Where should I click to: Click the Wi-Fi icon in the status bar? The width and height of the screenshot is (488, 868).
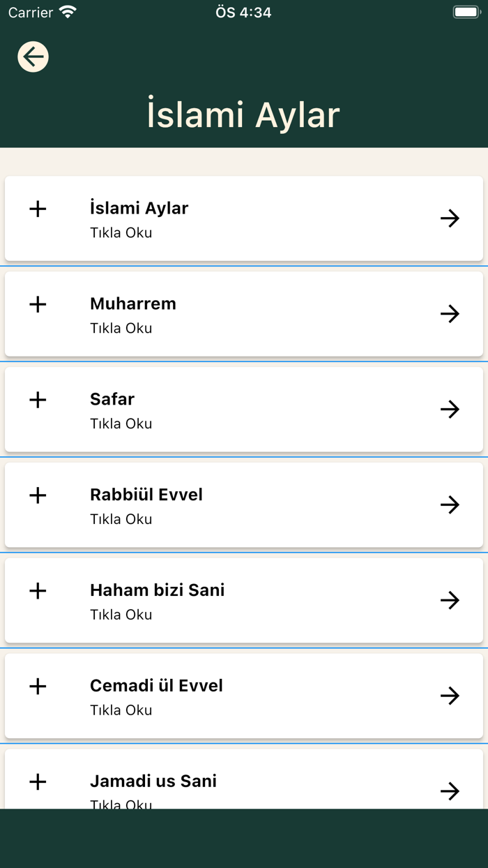tap(66, 12)
